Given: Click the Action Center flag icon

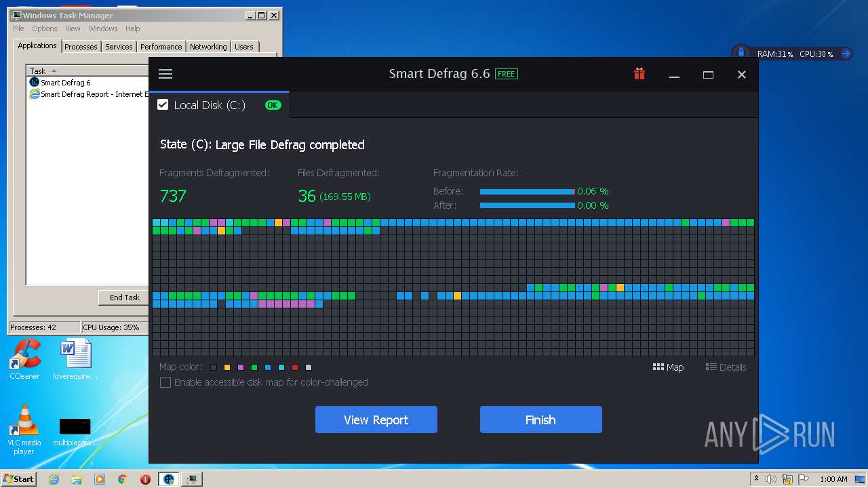Looking at the screenshot, I should pos(804,479).
